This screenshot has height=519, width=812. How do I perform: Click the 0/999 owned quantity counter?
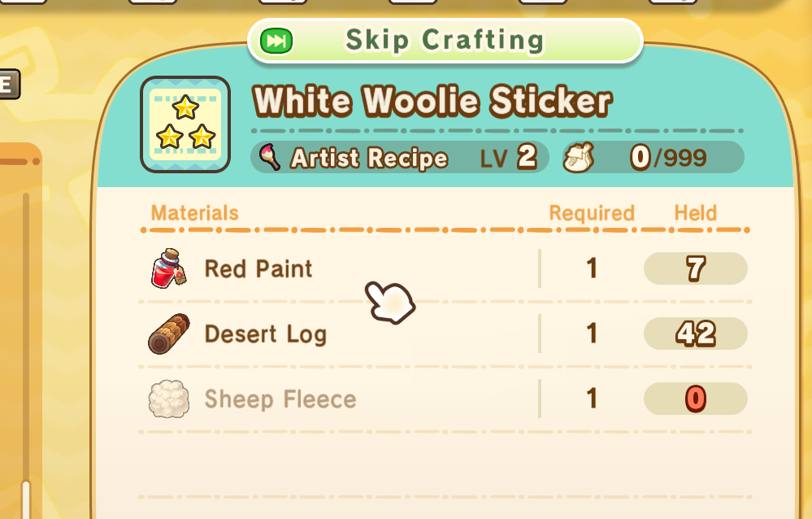point(669,157)
